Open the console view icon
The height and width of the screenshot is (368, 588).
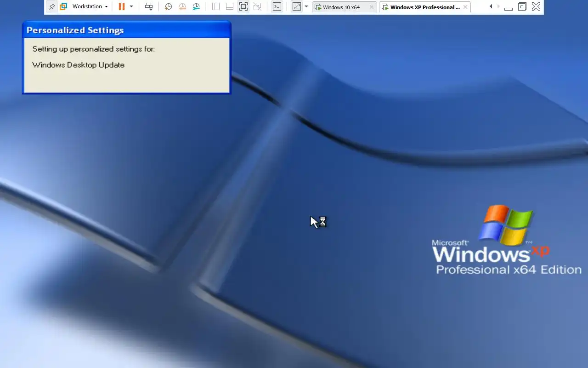pos(277,7)
